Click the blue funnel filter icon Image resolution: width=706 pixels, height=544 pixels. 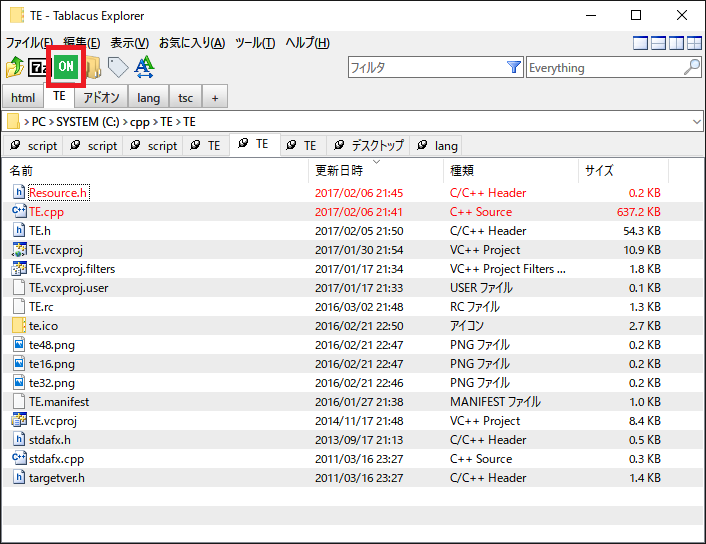click(513, 67)
